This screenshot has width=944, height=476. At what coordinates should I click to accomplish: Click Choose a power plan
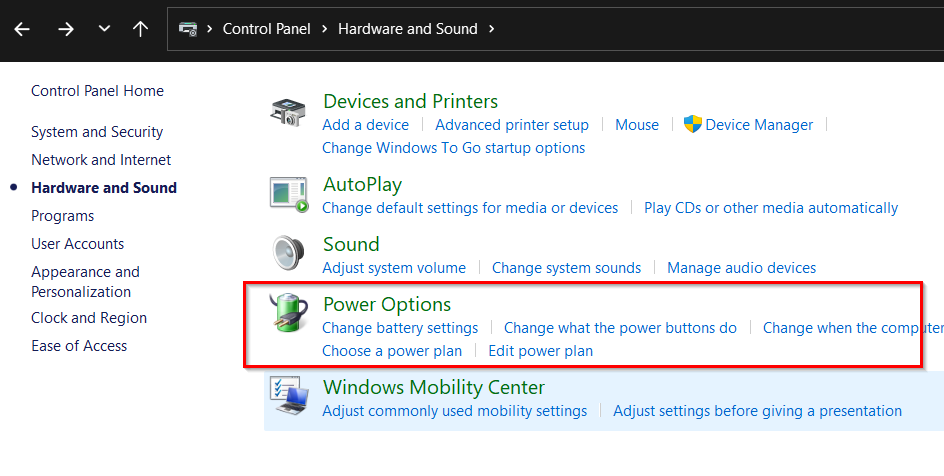point(393,351)
